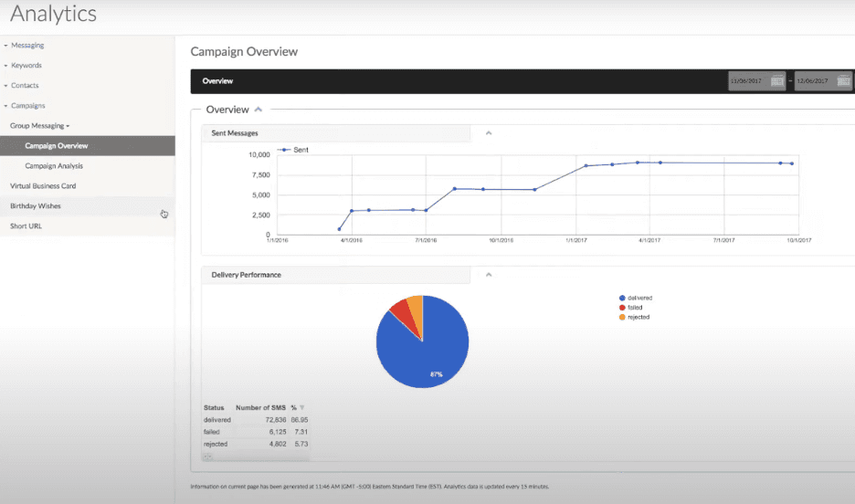The width and height of the screenshot is (855, 504).
Task: Click the delivered percentage 86.95
Action: coord(300,420)
